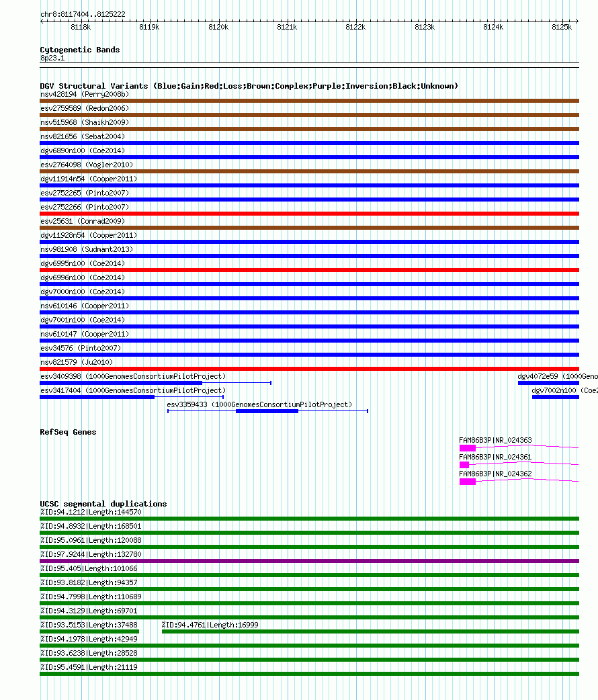Open FAM86B3P|NR_024362 gene label
The height and width of the screenshot is (700, 598).
click(x=495, y=474)
